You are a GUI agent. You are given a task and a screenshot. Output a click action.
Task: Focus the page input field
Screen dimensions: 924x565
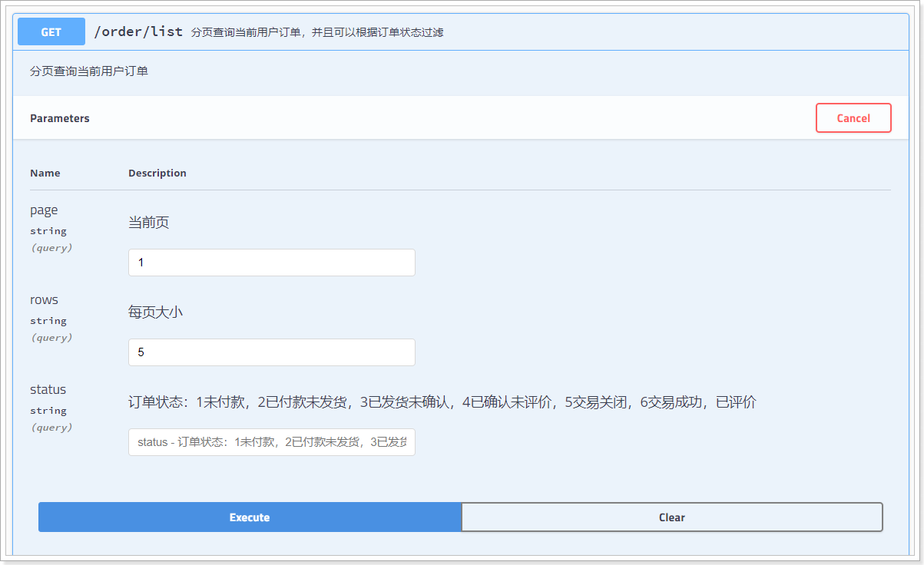tap(272, 263)
